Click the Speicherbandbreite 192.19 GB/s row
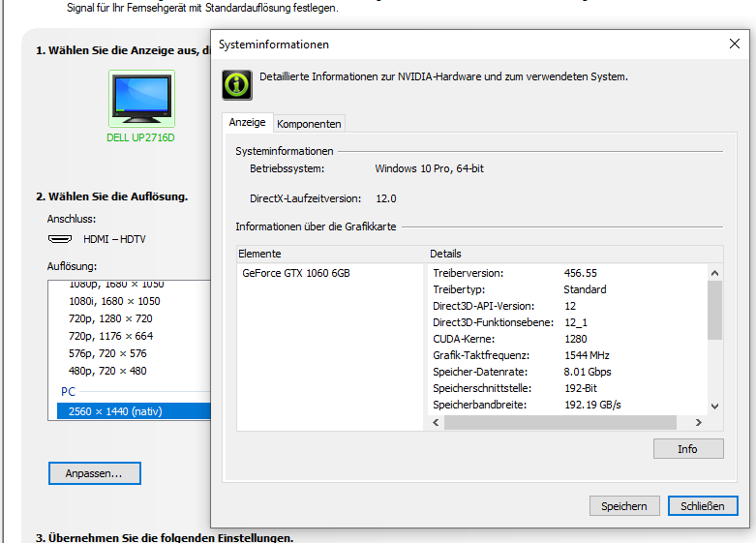756x543 pixels. click(x=567, y=405)
